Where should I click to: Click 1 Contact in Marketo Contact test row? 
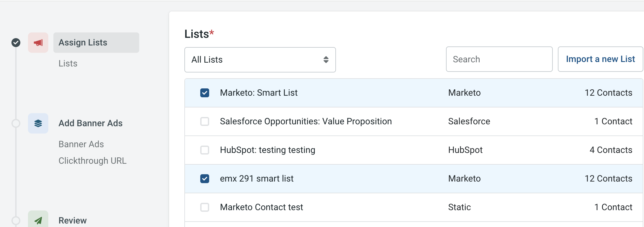[x=613, y=207]
